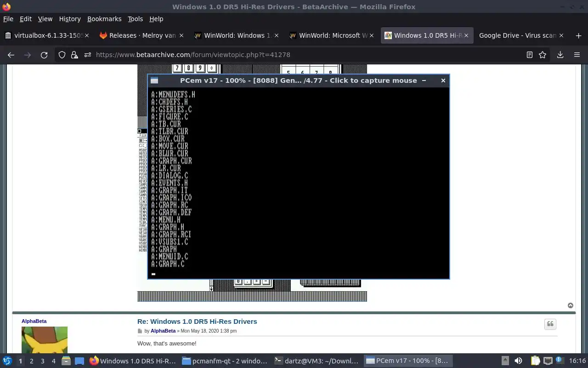Switch to virtual desktop 2
This screenshot has height=368, width=588.
(x=31, y=361)
